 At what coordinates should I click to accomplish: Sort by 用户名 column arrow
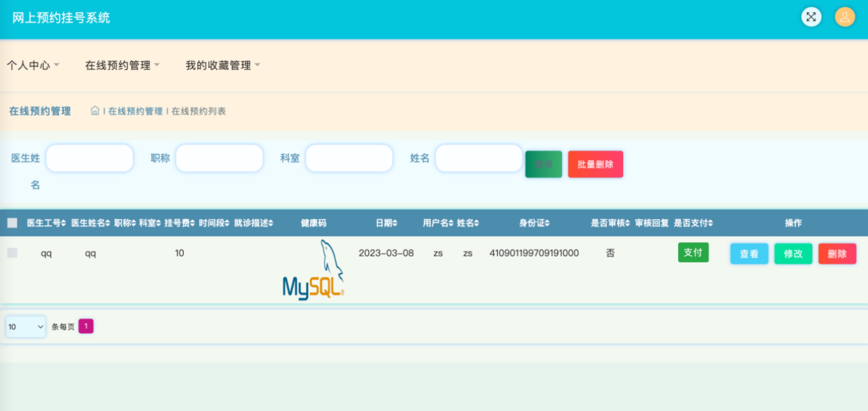tap(451, 223)
